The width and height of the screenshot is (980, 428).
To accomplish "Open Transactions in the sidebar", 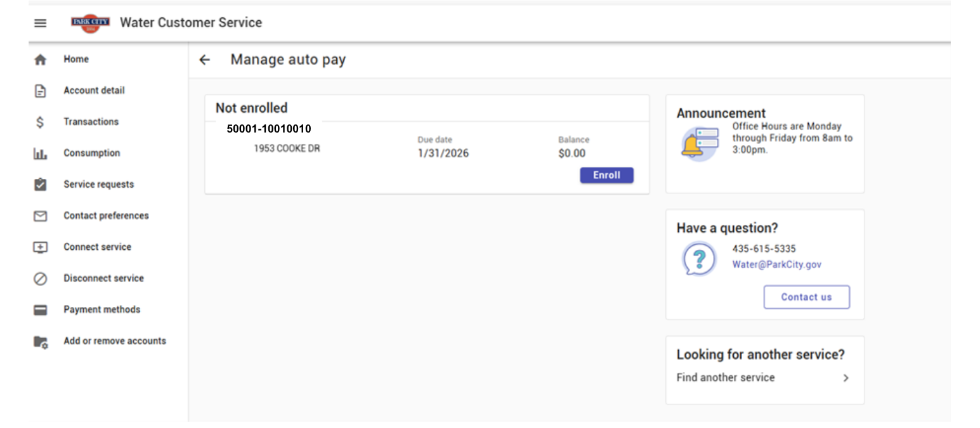I will (x=91, y=122).
